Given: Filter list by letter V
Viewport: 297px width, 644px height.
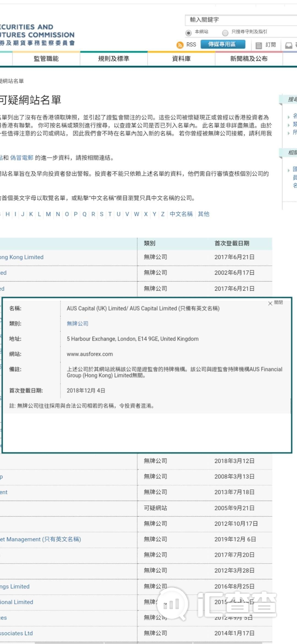Looking at the screenshot, I should pyautogui.click(x=127, y=214).
